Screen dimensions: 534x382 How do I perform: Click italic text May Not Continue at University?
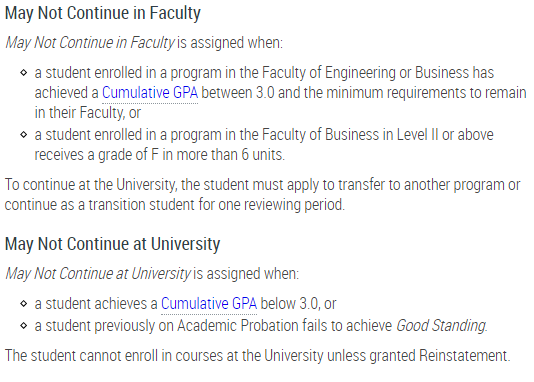(98, 274)
